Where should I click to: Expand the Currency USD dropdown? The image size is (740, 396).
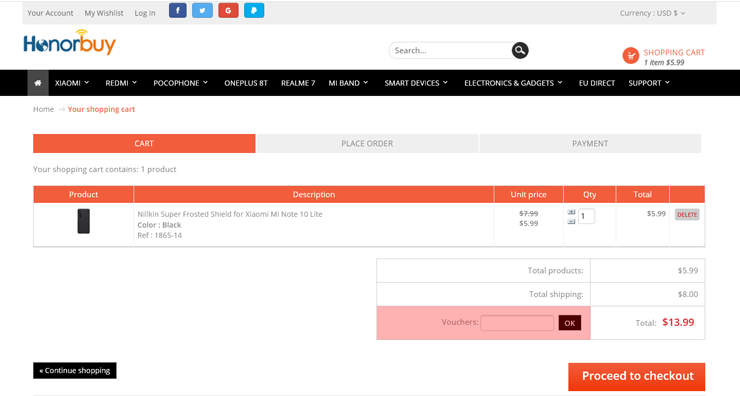[x=652, y=13]
